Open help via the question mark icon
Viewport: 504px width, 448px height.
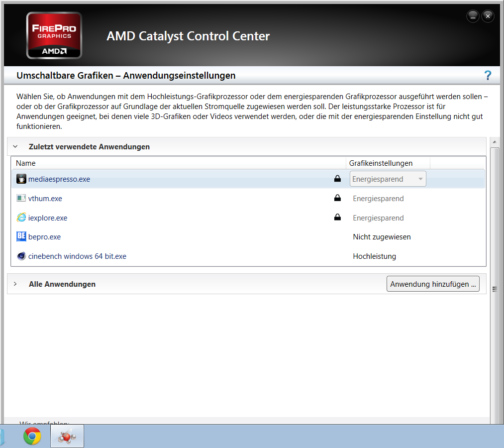[488, 76]
